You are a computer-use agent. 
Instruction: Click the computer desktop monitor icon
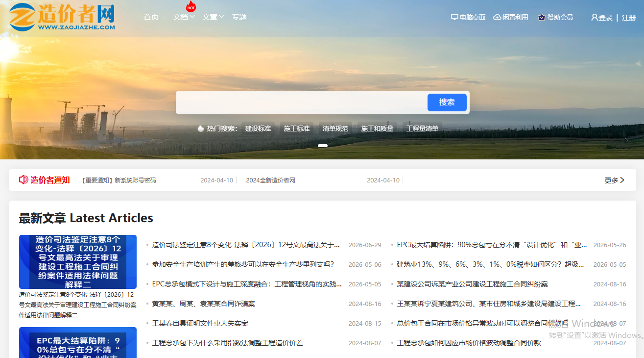tap(454, 17)
